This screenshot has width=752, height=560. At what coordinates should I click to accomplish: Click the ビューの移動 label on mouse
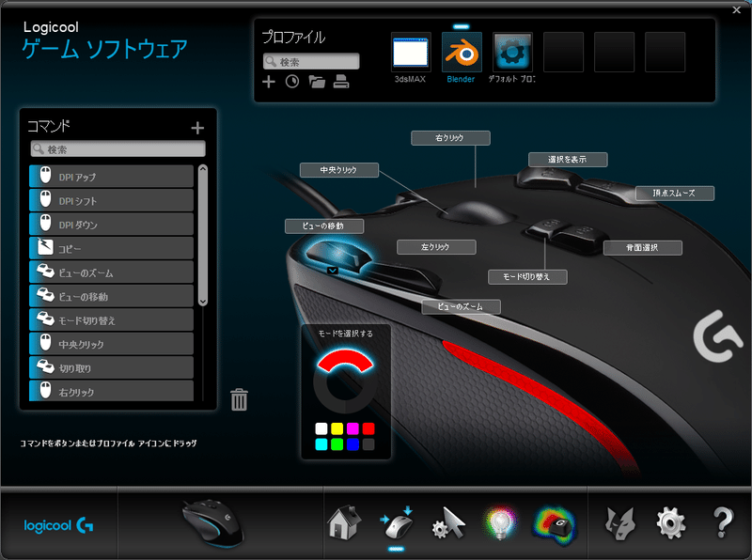click(324, 226)
